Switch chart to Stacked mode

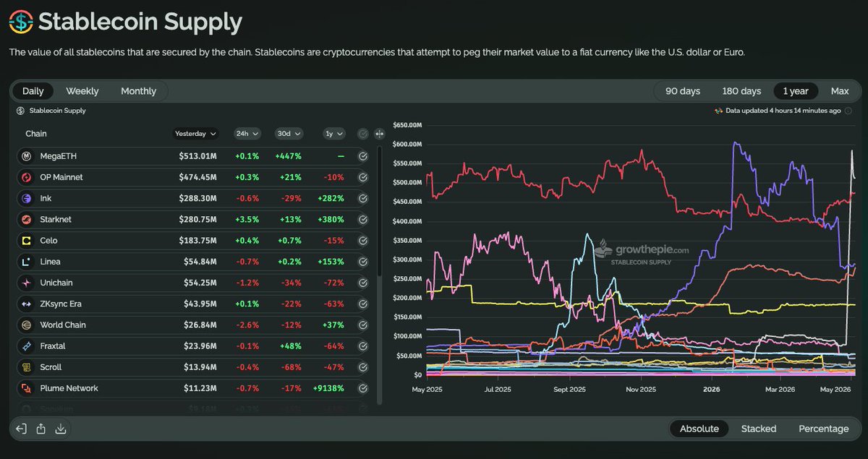tap(759, 429)
